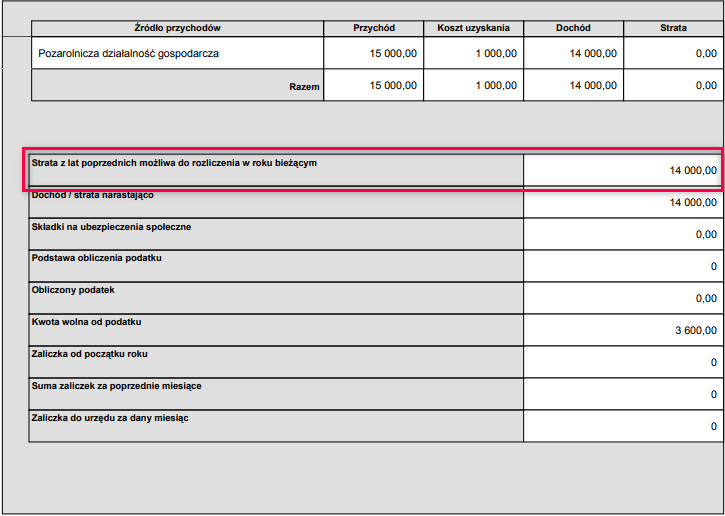The height and width of the screenshot is (516, 725).
Task: Click the Obliczony podatek value 0,00
Action: pos(707,299)
